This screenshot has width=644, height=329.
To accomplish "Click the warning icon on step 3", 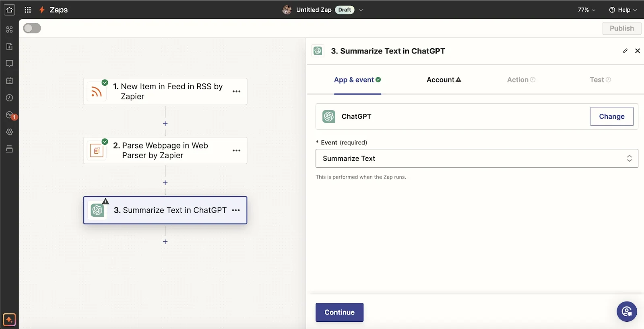I will (x=105, y=201).
